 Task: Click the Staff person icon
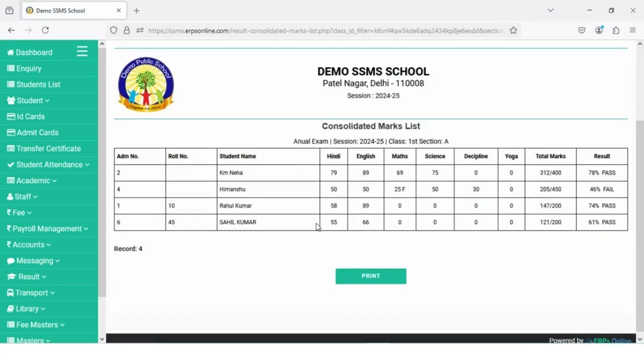(x=10, y=197)
